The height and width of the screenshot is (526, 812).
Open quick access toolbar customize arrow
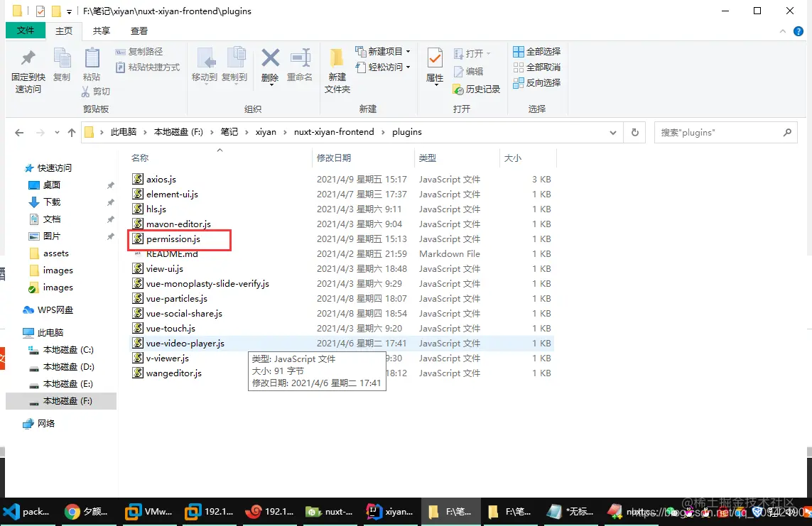click(69, 11)
